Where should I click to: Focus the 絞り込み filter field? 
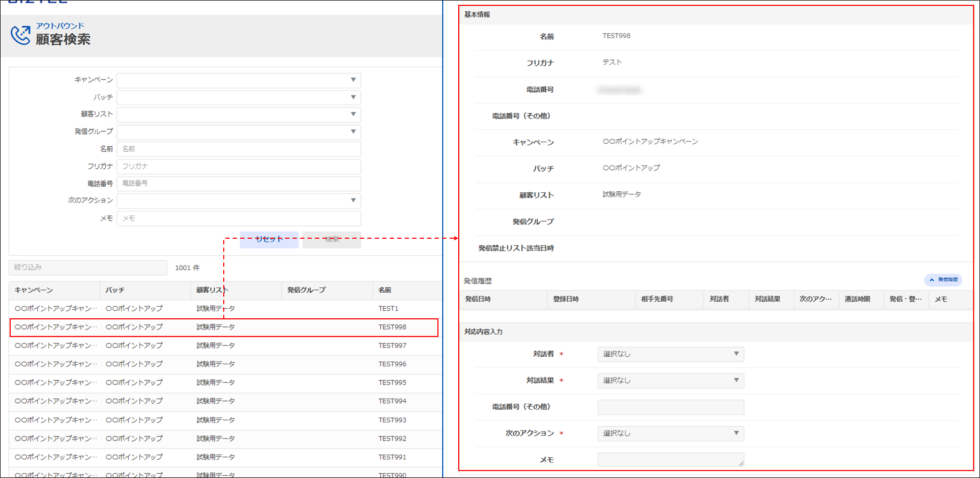click(x=88, y=267)
